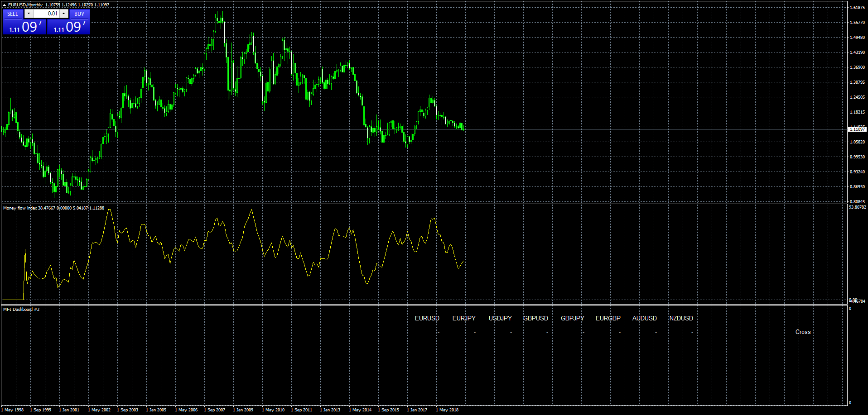Select GBPUSD in the MFI dashboard
This screenshot has width=868, height=415.
point(535,318)
